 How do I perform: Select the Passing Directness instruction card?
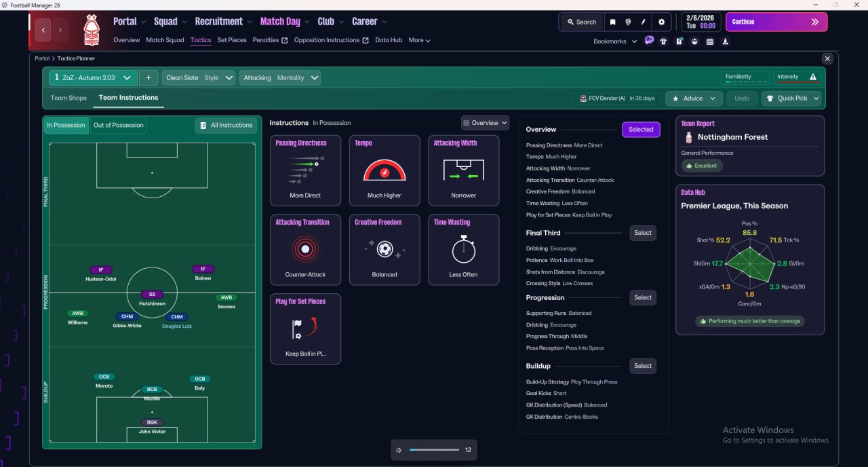click(305, 170)
